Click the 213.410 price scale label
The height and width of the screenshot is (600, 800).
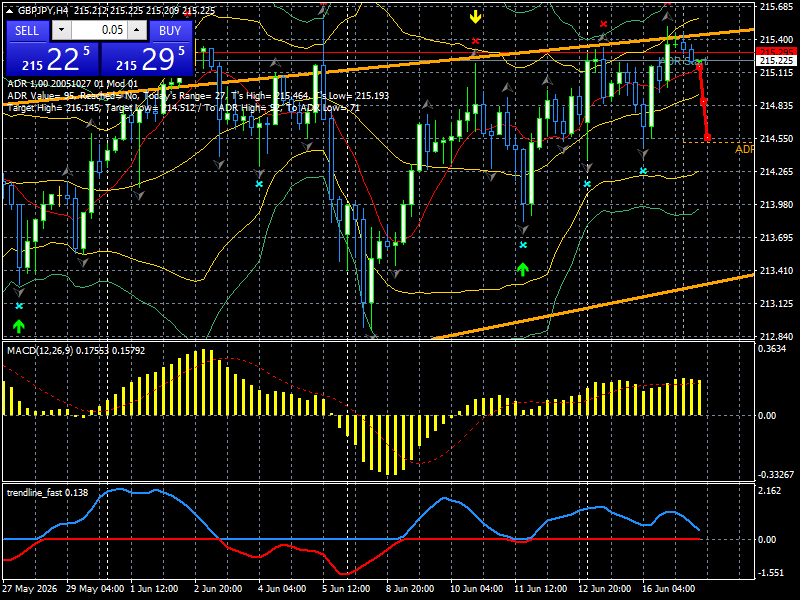[x=777, y=270]
